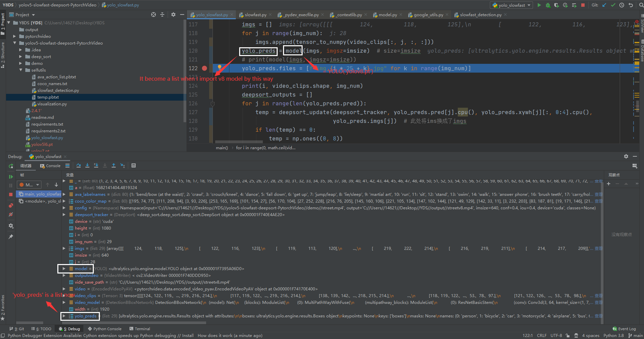
Task: Open the Debug panel settings gear
Action: pos(626,156)
